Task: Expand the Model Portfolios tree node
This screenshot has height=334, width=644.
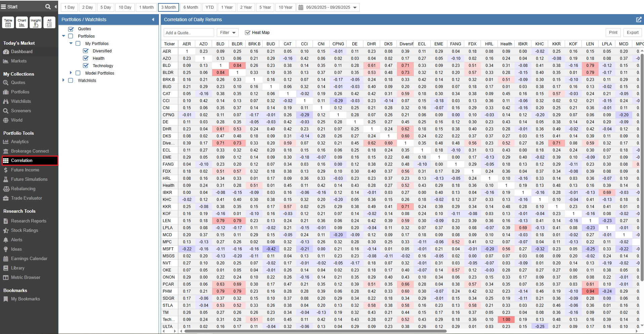Action: (71, 73)
